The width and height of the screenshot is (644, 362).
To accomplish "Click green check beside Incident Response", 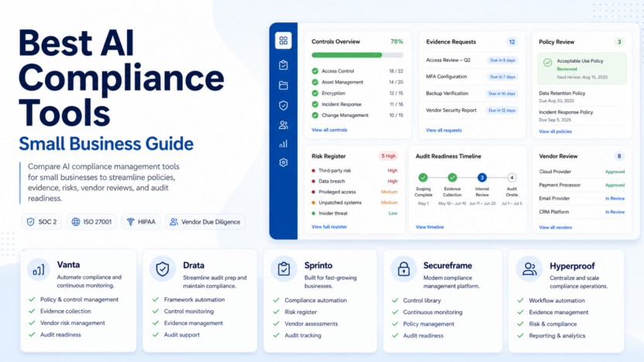I will tap(315, 104).
